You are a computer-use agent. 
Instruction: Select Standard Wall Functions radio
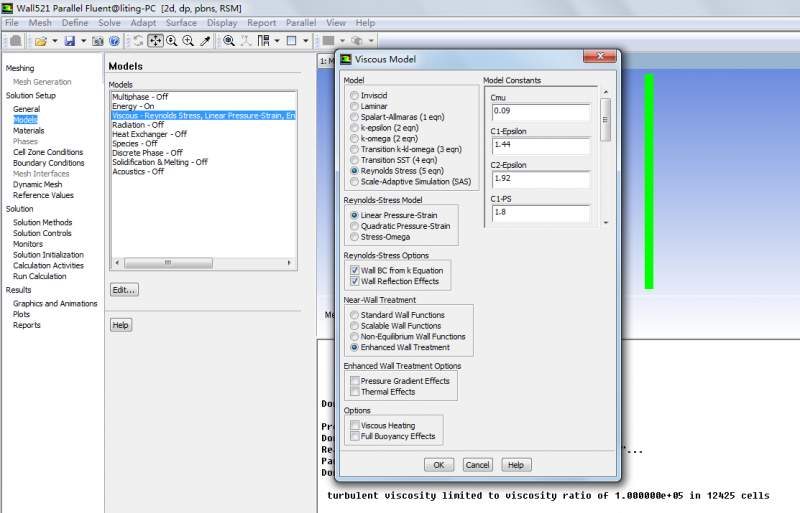click(354, 315)
